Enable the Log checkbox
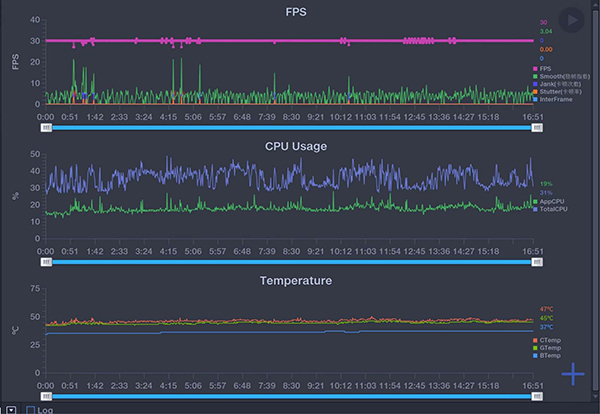Screen dimensions: 600x414 31,409
